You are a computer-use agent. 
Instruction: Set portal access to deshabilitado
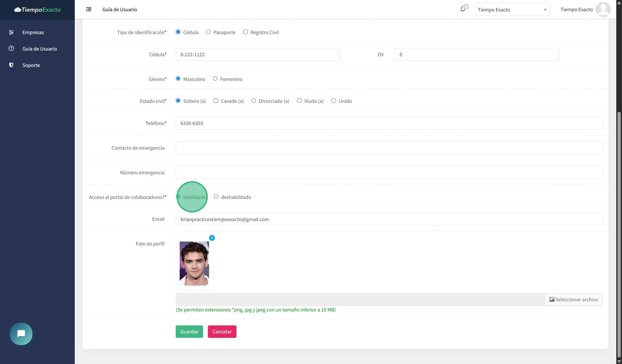tap(216, 197)
